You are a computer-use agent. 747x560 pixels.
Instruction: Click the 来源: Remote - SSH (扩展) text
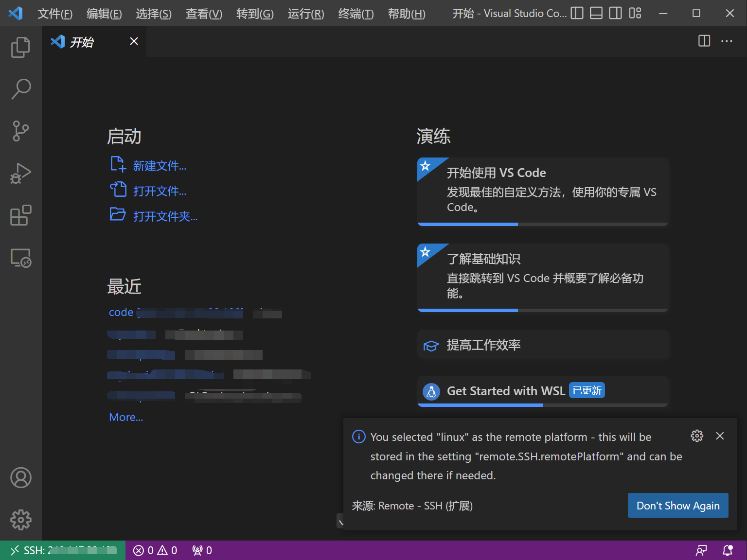click(x=412, y=506)
